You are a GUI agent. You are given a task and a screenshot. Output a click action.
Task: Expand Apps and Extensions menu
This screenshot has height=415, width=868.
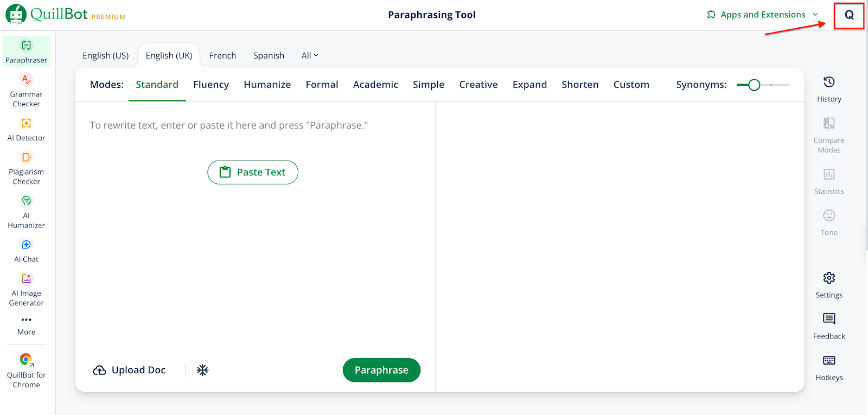[x=762, y=15]
